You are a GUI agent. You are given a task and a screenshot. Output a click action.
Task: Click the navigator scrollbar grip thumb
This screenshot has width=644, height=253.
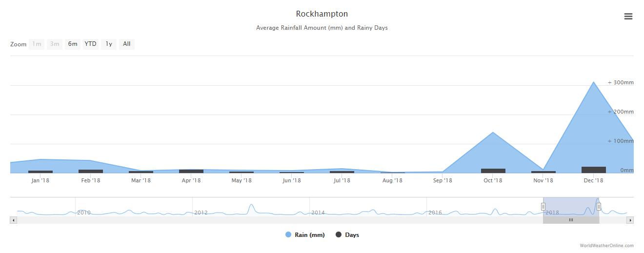[x=571, y=220]
